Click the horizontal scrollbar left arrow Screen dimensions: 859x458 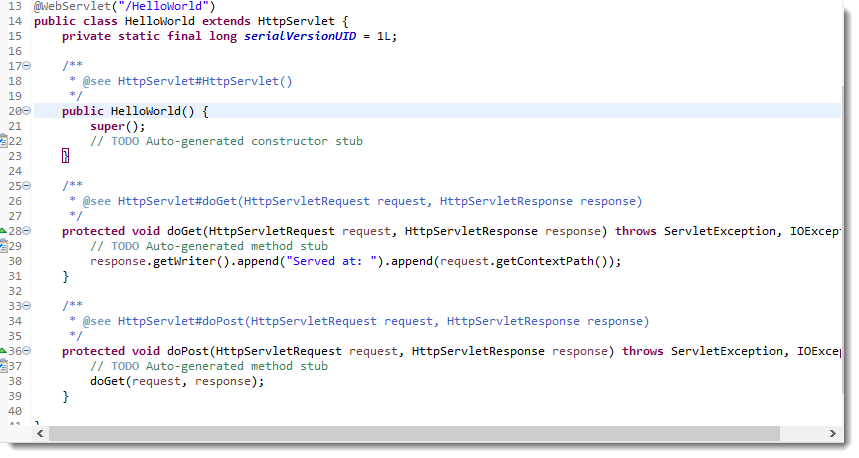(40, 433)
